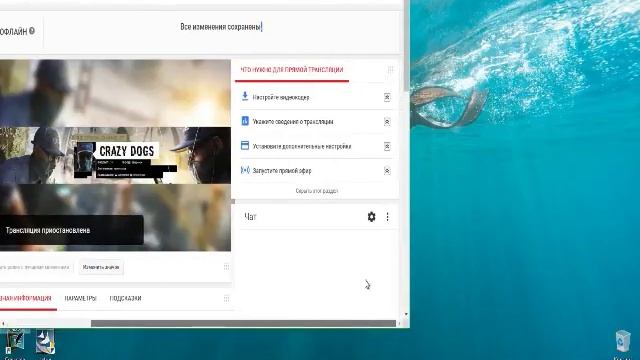This screenshot has height=360, width=640.
Task: Open the first desktop shortcut at the desktop's left edge
Action: pos(14,342)
